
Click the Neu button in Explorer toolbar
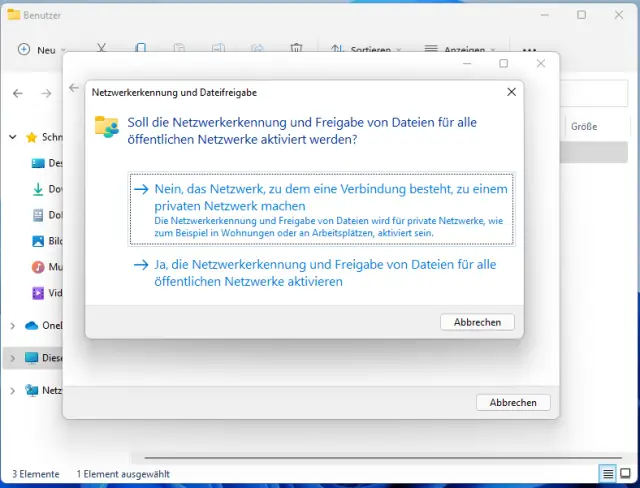(41, 50)
